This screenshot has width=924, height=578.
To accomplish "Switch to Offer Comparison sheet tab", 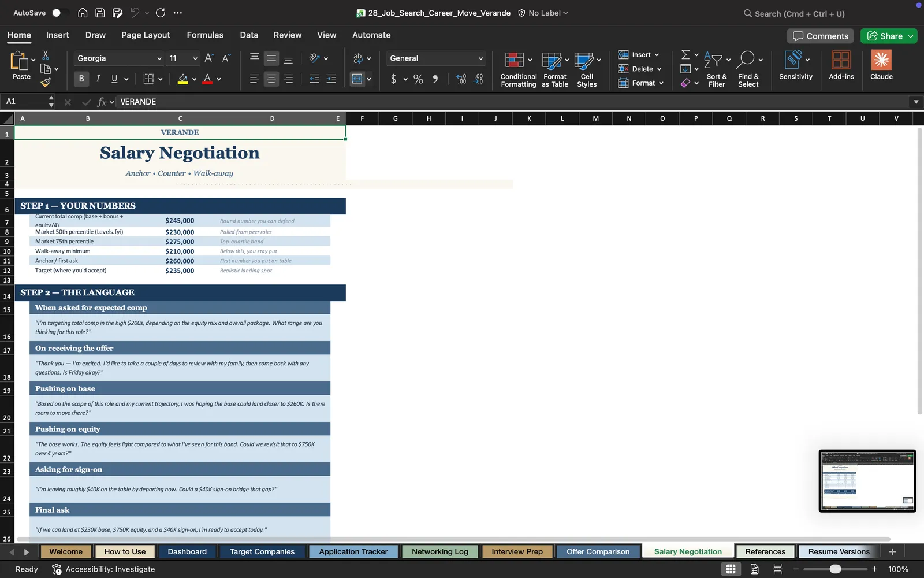I will click(x=598, y=551).
